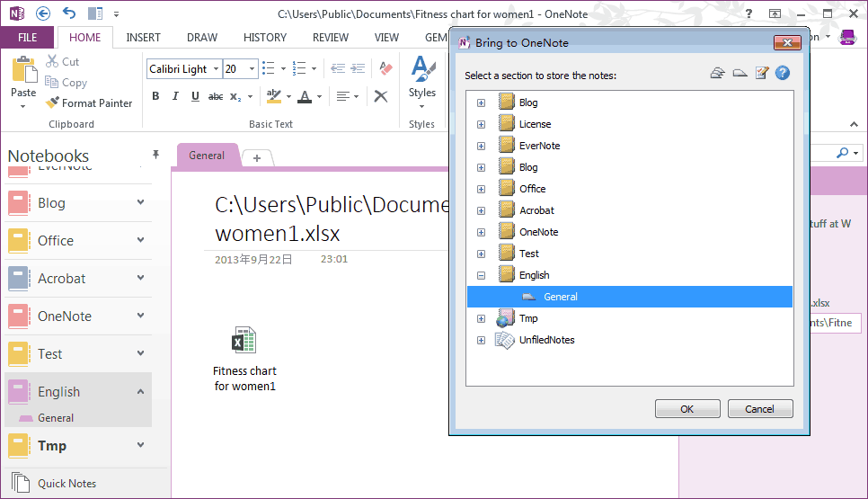Open the highlight color dropdown arrow
The image size is (868, 499).
point(288,96)
